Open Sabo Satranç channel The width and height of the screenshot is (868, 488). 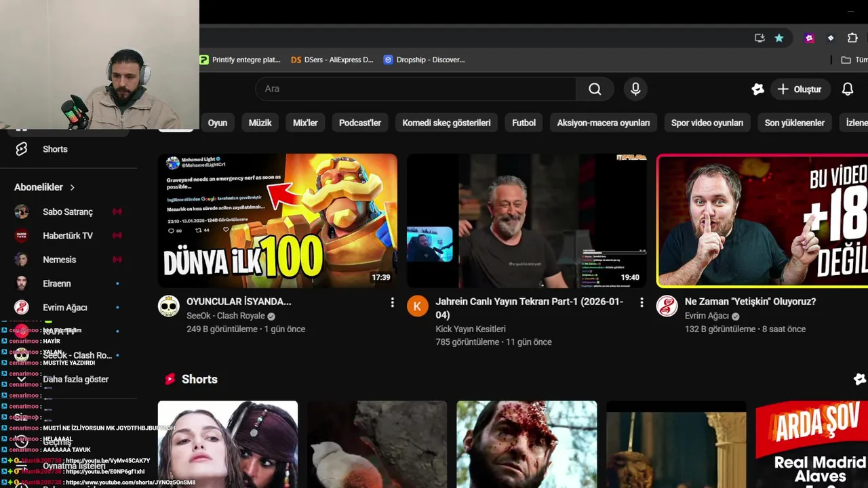[69, 211]
